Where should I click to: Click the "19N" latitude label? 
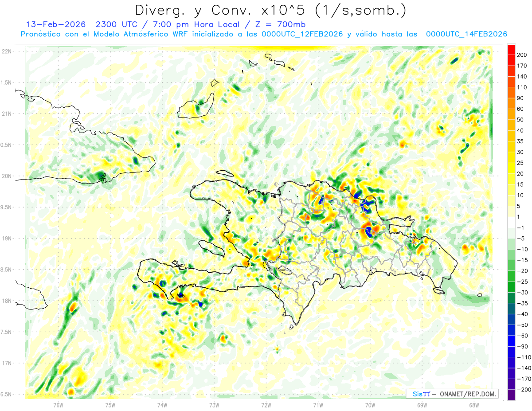point(7,239)
